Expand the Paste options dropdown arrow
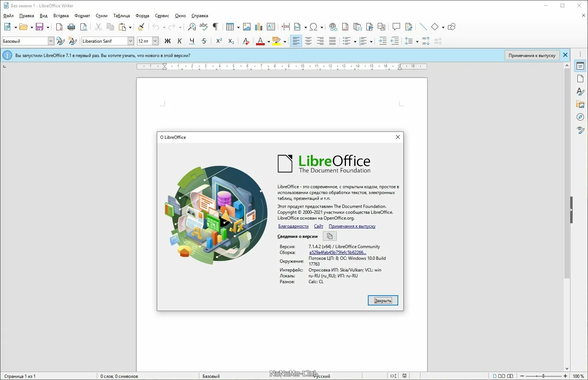The height and width of the screenshot is (380, 588). [x=130, y=27]
